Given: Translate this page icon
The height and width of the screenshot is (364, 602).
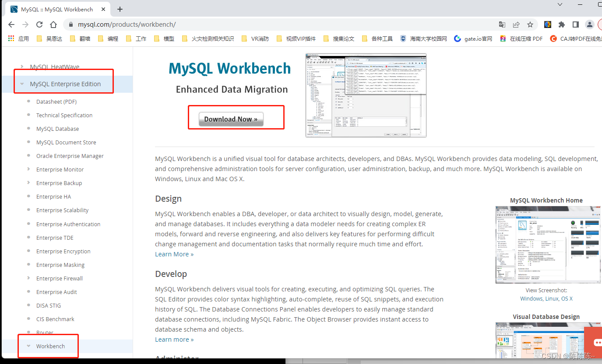Looking at the screenshot, I should (502, 24).
